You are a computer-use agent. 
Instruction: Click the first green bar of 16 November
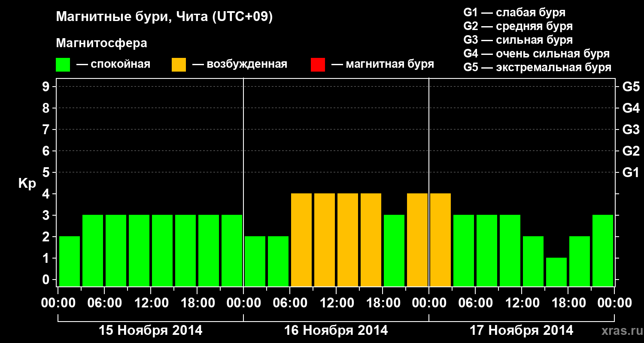pos(255,261)
